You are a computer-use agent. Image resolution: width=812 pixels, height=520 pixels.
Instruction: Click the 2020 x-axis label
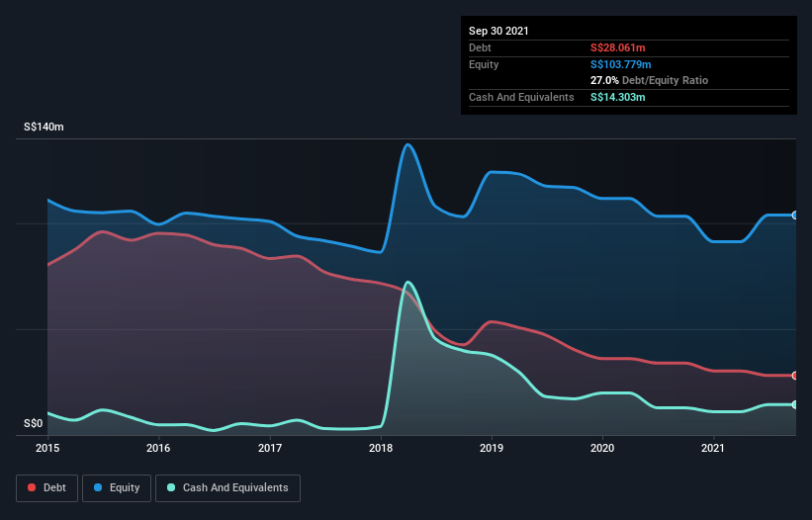click(602, 448)
